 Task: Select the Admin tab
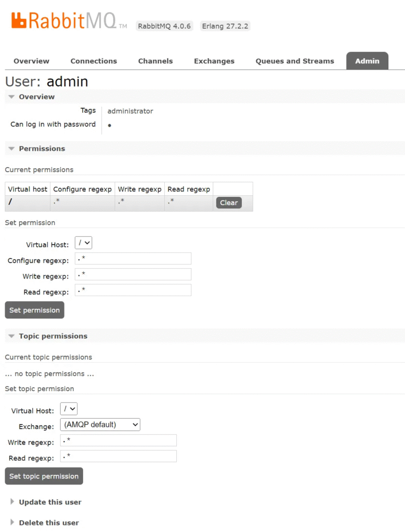(367, 61)
